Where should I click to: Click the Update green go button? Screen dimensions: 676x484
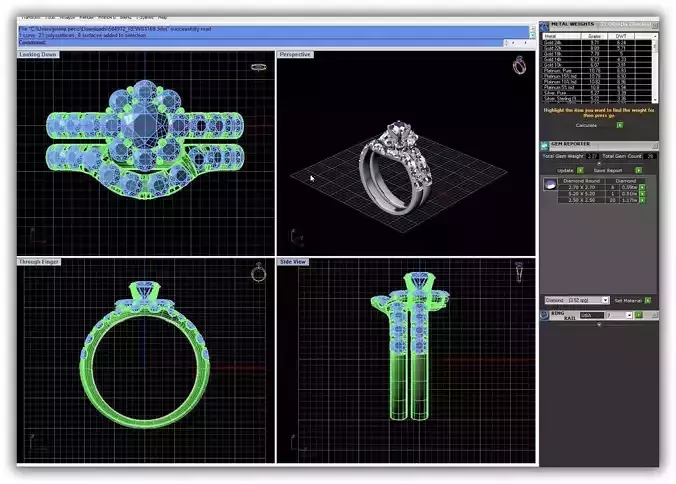point(580,171)
